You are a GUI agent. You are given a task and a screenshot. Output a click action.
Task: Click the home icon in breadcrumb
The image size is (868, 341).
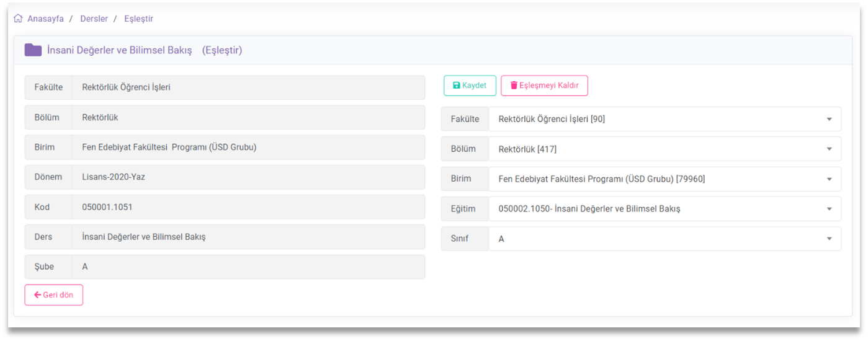point(18,19)
